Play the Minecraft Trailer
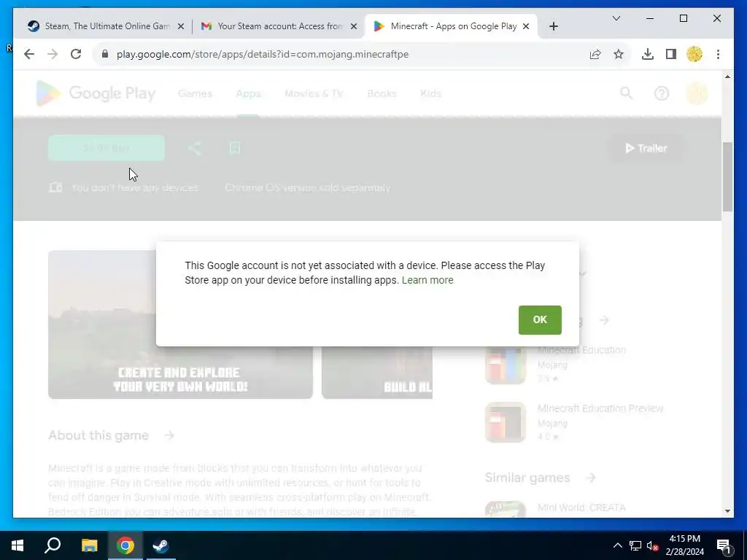747x560 pixels. tap(646, 148)
